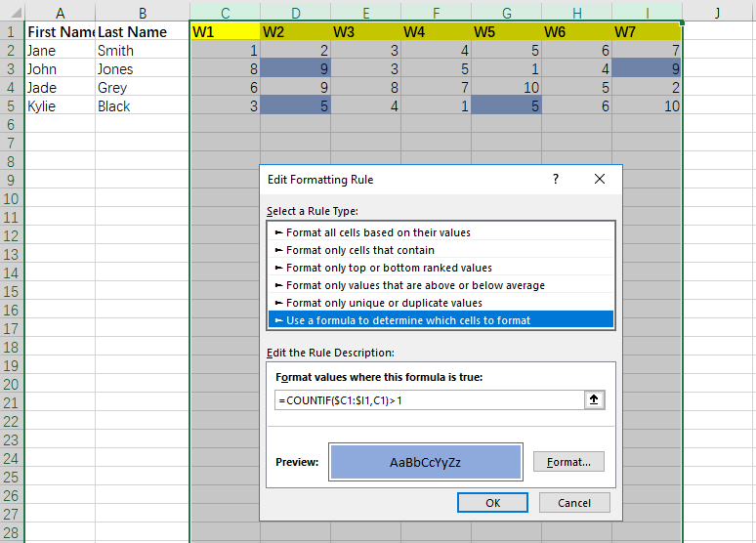Click the W6 header cell
The image size is (756, 543).
pyautogui.click(x=577, y=32)
